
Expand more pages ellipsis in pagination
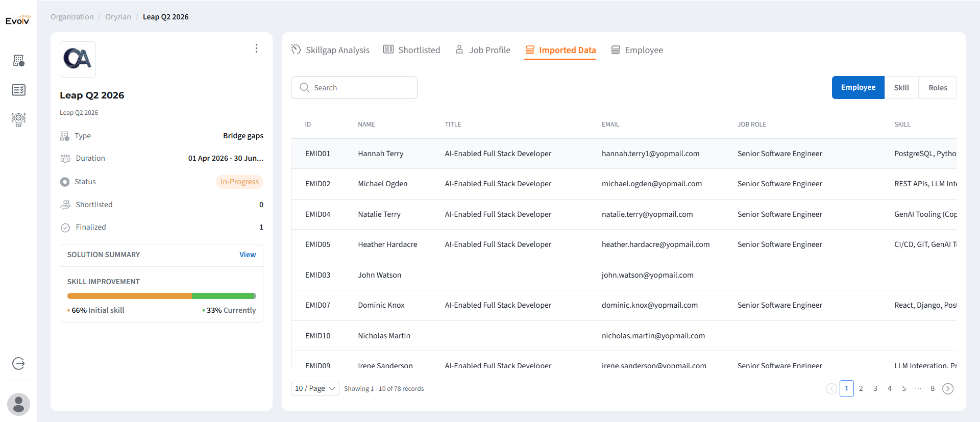tap(918, 389)
